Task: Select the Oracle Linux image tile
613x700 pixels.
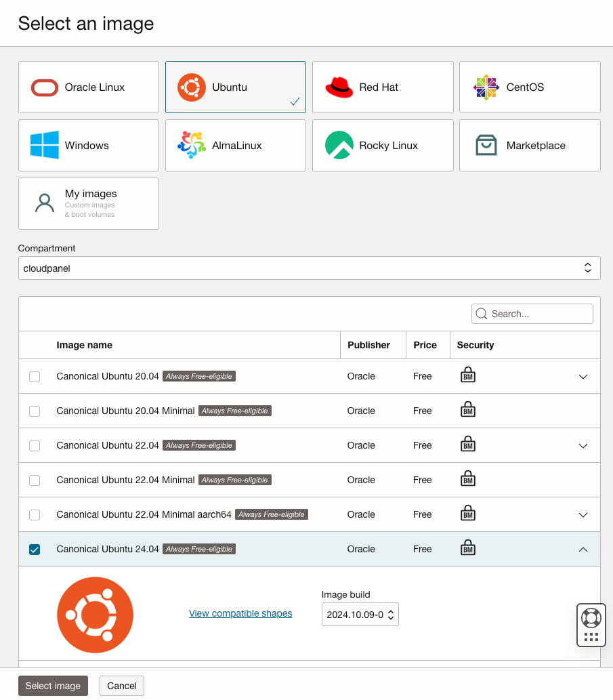Action: click(x=89, y=87)
